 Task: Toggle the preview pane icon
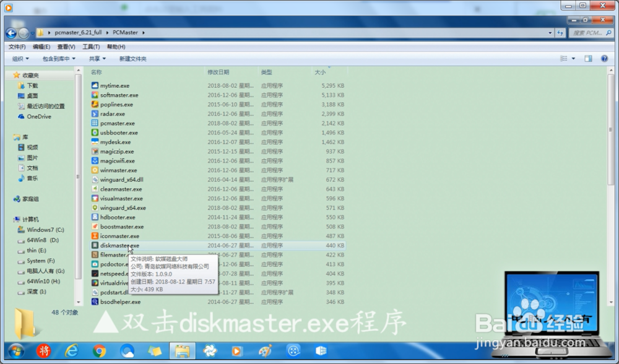point(588,58)
